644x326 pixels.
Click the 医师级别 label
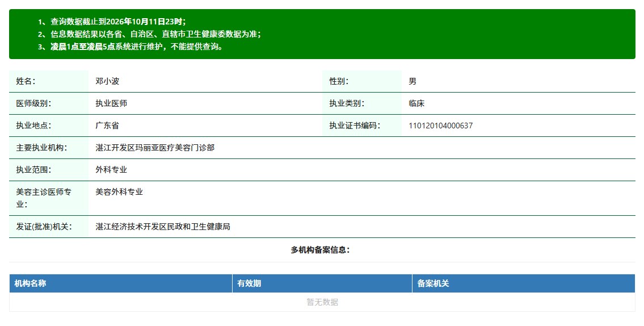coord(33,103)
